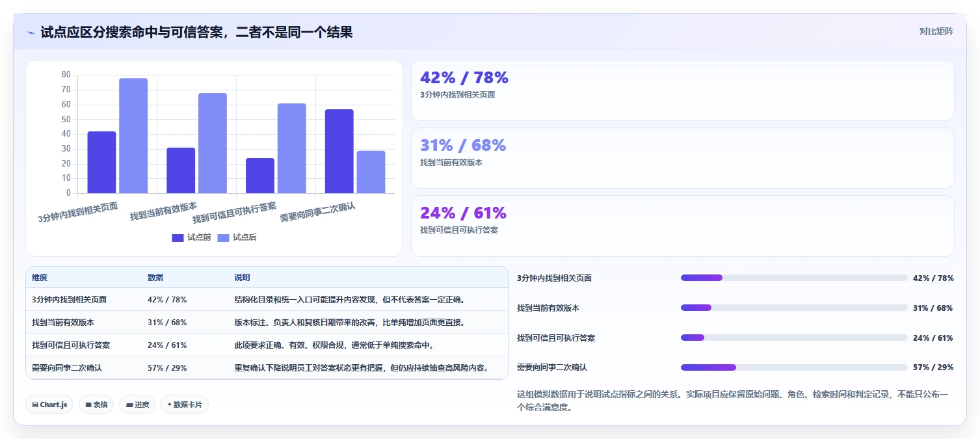
Task: Click table cell 找到当前有效版本
Action: 63,323
